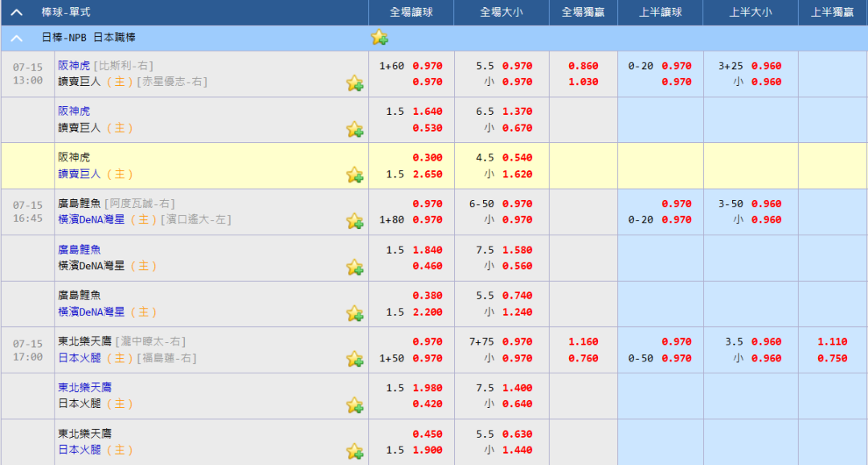868x465 pixels.
Task: Select the 上半獨贏 column header
Action: tap(833, 12)
